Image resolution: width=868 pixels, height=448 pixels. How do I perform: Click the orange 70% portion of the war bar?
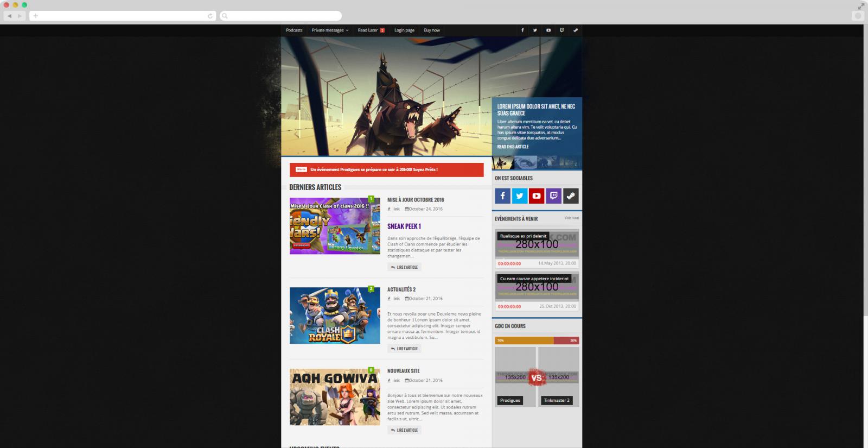tap(524, 340)
